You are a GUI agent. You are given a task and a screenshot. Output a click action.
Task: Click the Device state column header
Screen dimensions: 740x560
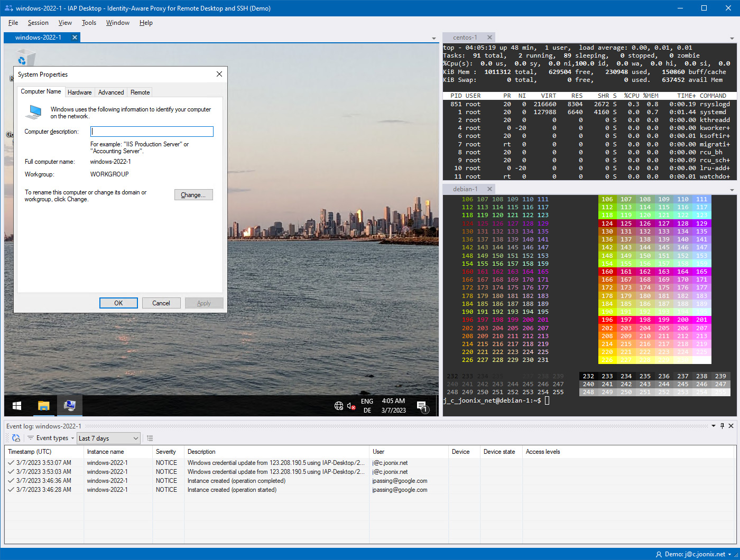coord(501,452)
